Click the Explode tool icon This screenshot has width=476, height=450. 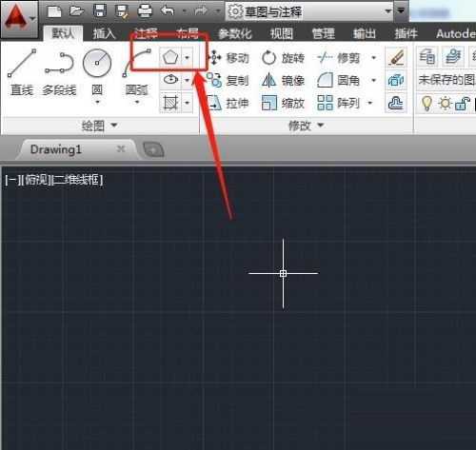tap(396, 80)
